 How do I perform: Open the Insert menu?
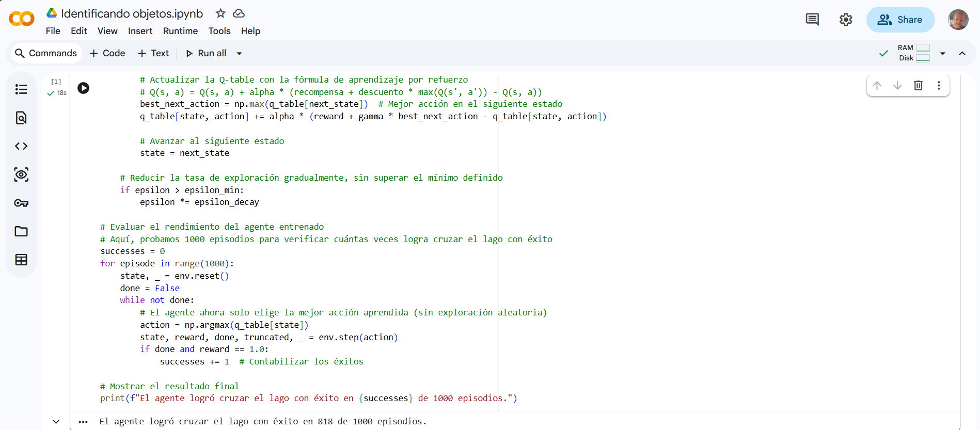point(140,31)
